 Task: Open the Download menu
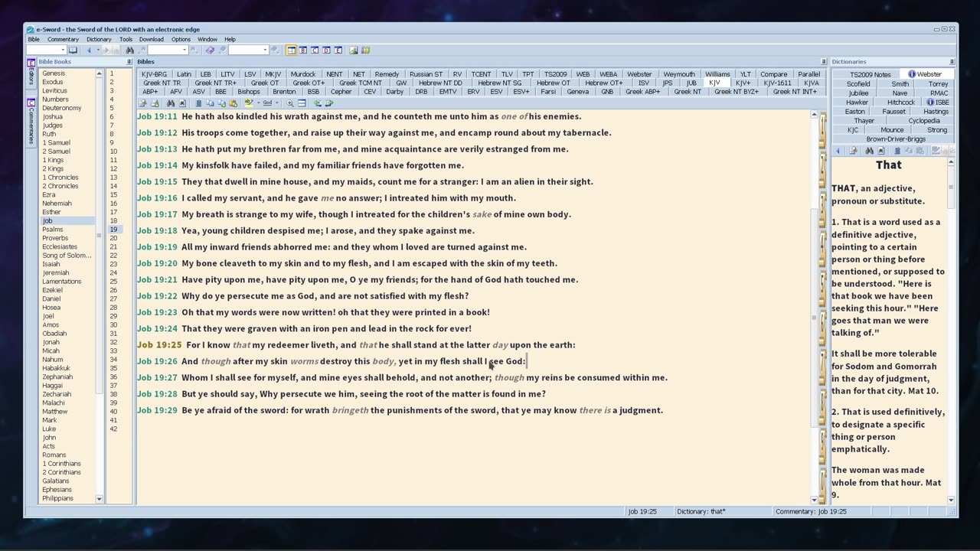click(151, 39)
